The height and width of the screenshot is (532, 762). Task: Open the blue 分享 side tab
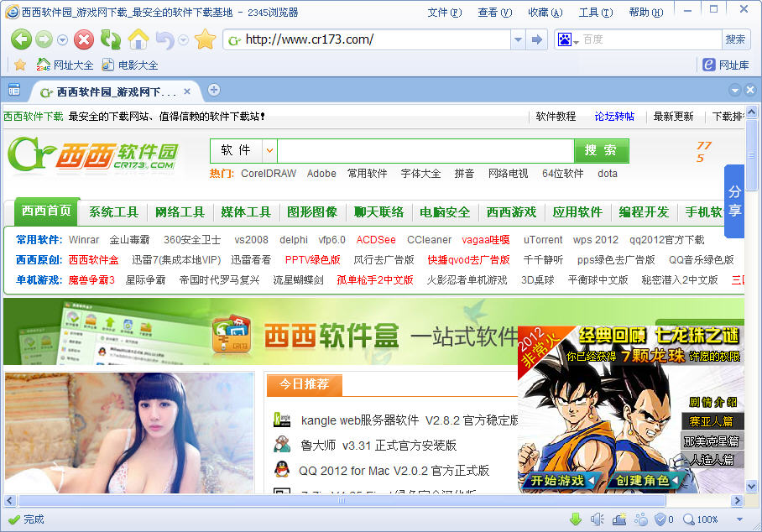734,201
